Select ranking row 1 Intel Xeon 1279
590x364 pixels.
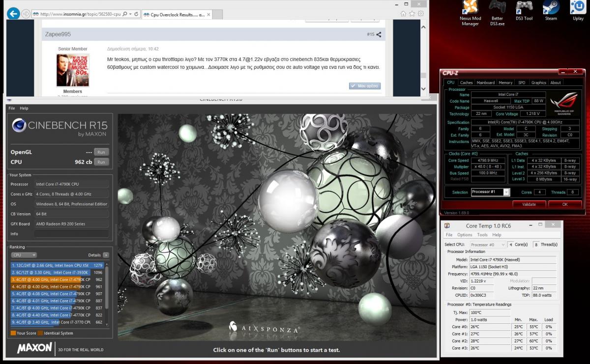tap(57, 265)
